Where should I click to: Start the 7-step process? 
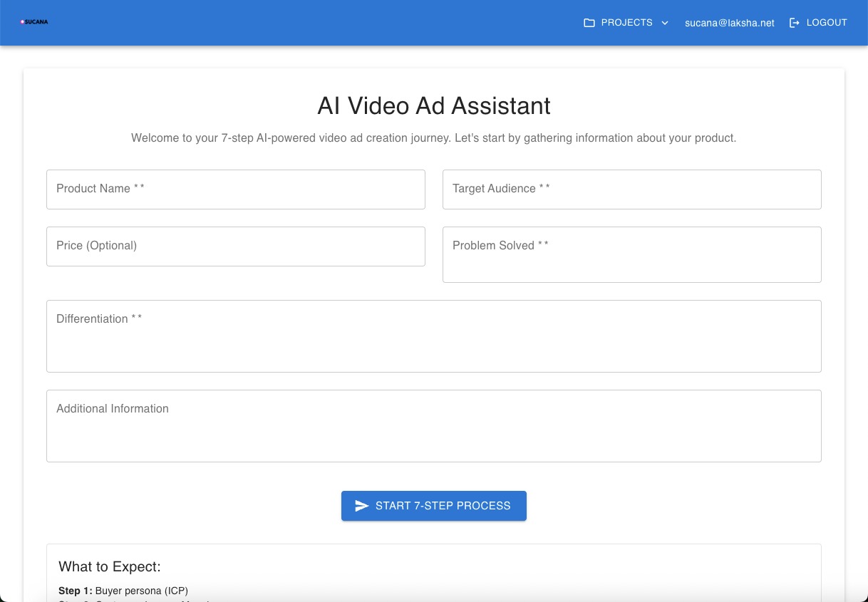click(x=434, y=506)
